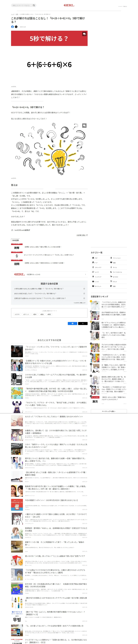138x644 pixels.
Task: Click the インテリア sofa icon
Action: (93, 277)
